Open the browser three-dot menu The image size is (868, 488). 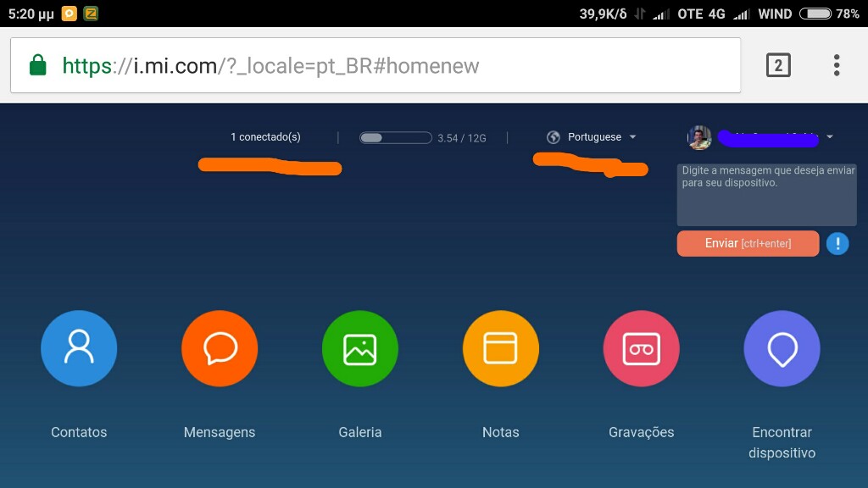click(837, 65)
